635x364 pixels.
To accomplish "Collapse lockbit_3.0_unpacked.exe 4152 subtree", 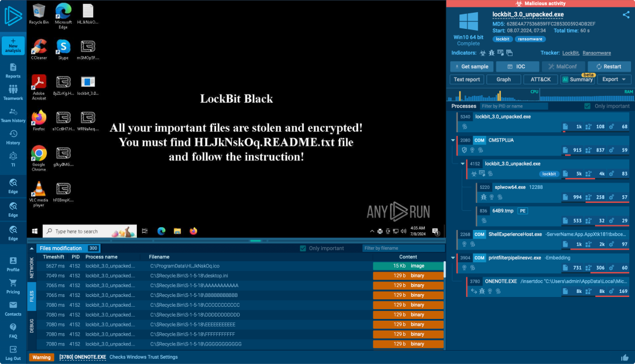I will pyautogui.click(x=462, y=164).
